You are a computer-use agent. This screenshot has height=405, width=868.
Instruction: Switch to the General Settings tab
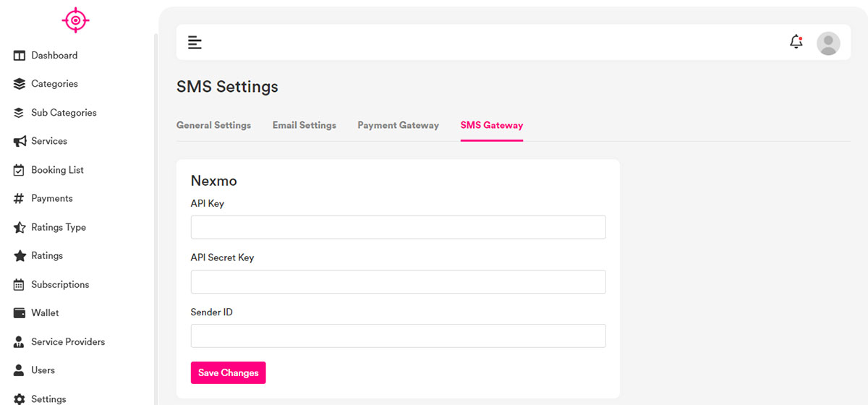213,125
